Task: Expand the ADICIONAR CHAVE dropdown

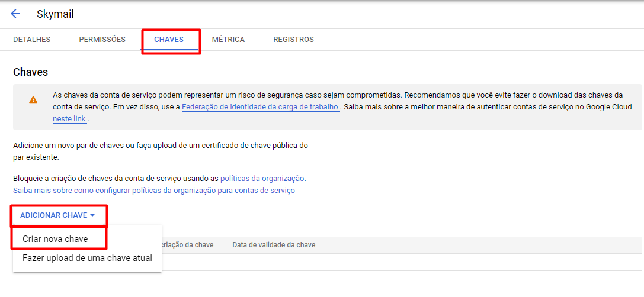Action: 58,215
